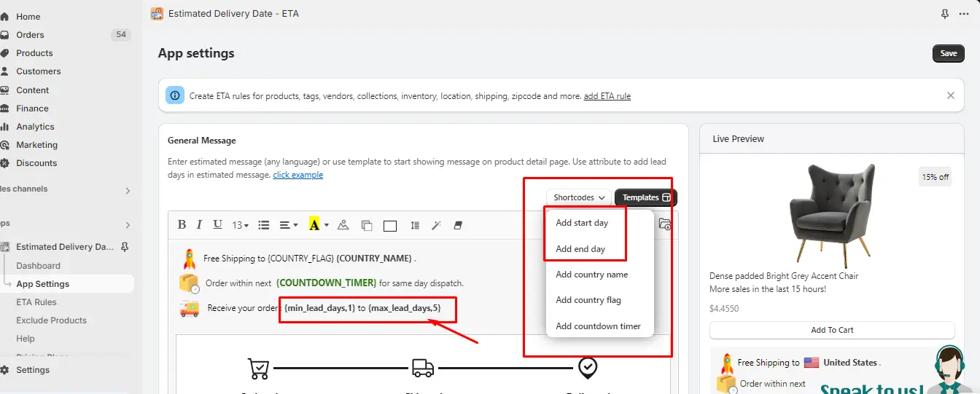Pin the app using top-right pin icon
Viewport: 980px width, 394px height.
tap(945, 14)
